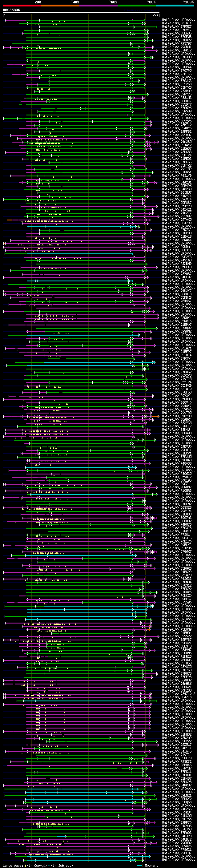Select the UniRef100_B7QC44 label
The width and height of the screenshot is (197, 868).
176,67
